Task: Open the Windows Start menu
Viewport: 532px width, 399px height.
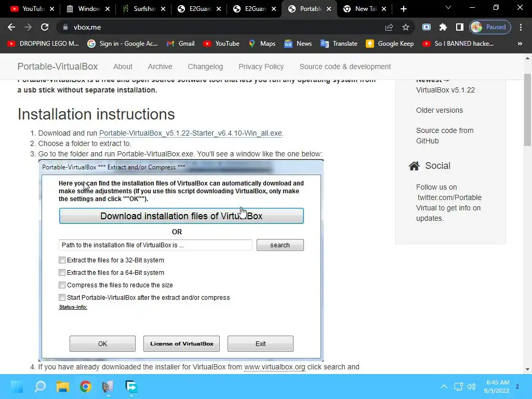Action: [x=17, y=387]
